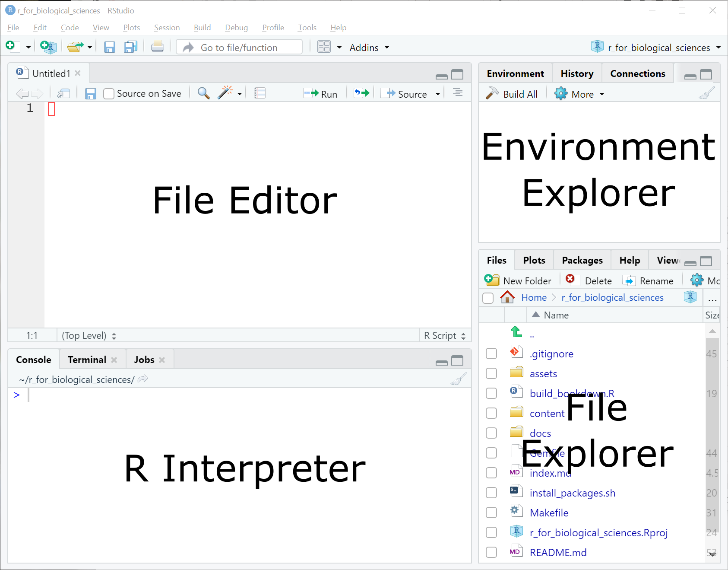The image size is (728, 570).
Task: Open the Addins dropdown menu
Action: pyautogui.click(x=369, y=48)
